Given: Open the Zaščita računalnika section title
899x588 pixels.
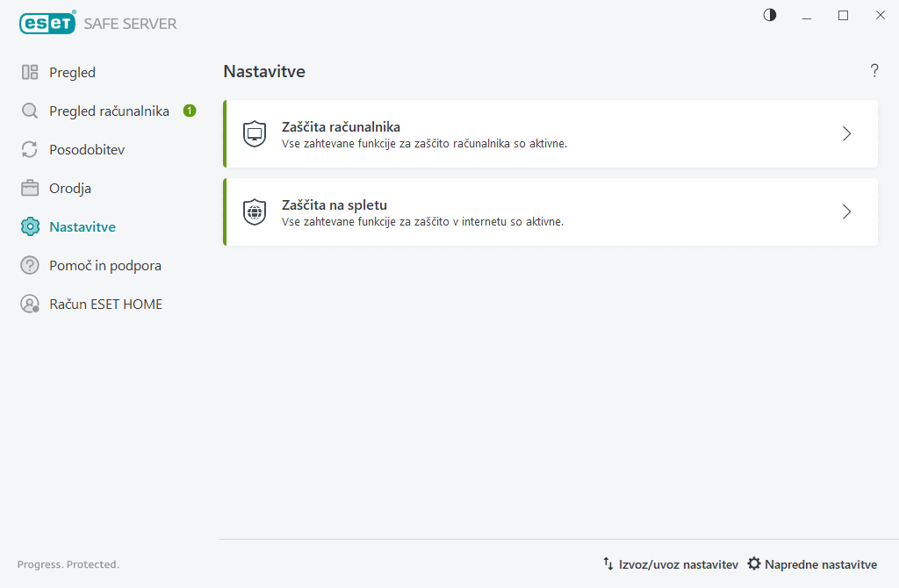Looking at the screenshot, I should pos(341,127).
